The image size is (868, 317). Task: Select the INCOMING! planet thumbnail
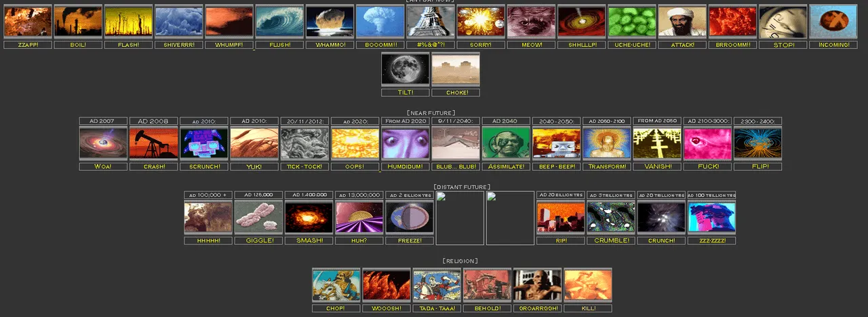[833, 22]
